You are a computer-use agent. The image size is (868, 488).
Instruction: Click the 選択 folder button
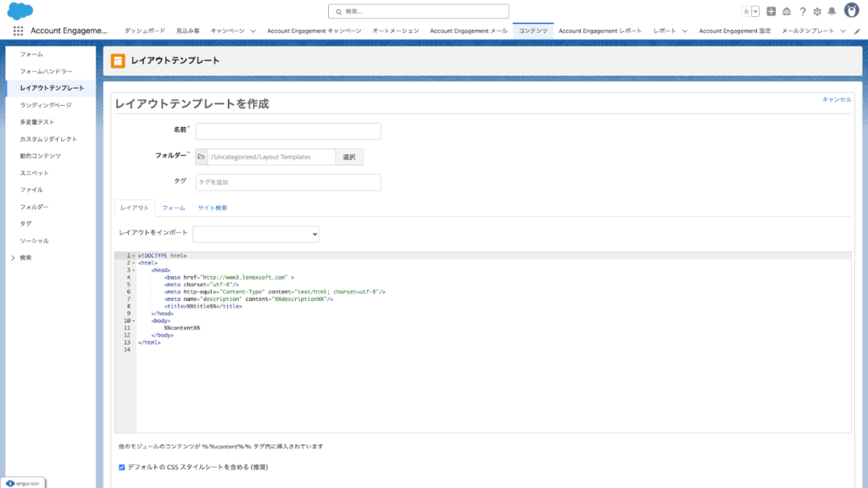click(349, 157)
